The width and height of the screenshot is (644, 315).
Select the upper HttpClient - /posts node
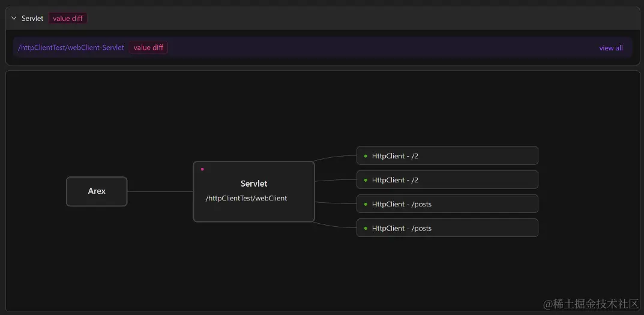point(447,204)
